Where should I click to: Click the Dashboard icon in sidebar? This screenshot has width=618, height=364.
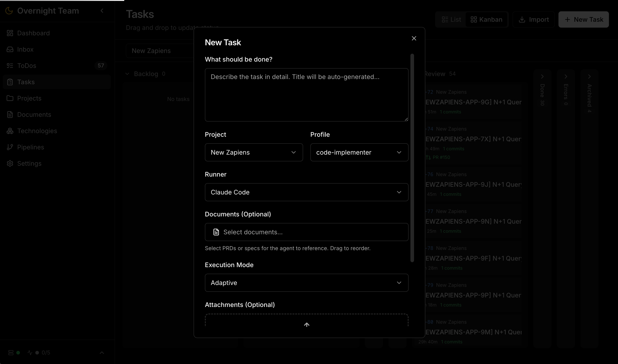pos(10,33)
